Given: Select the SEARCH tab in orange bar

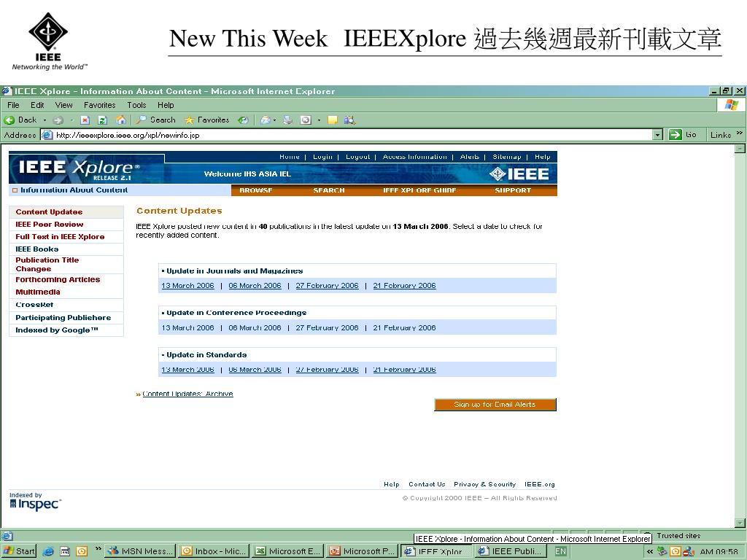Looking at the screenshot, I should tap(329, 190).
